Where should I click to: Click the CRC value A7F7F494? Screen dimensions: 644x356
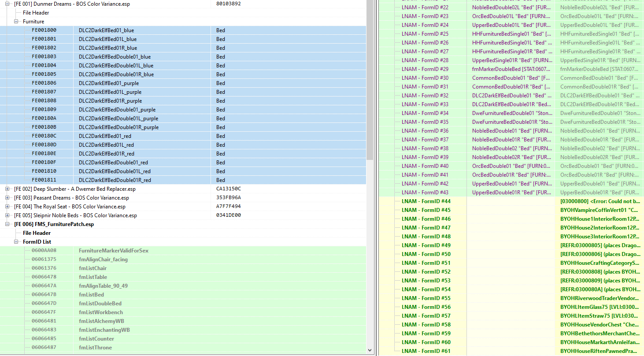pyautogui.click(x=229, y=207)
